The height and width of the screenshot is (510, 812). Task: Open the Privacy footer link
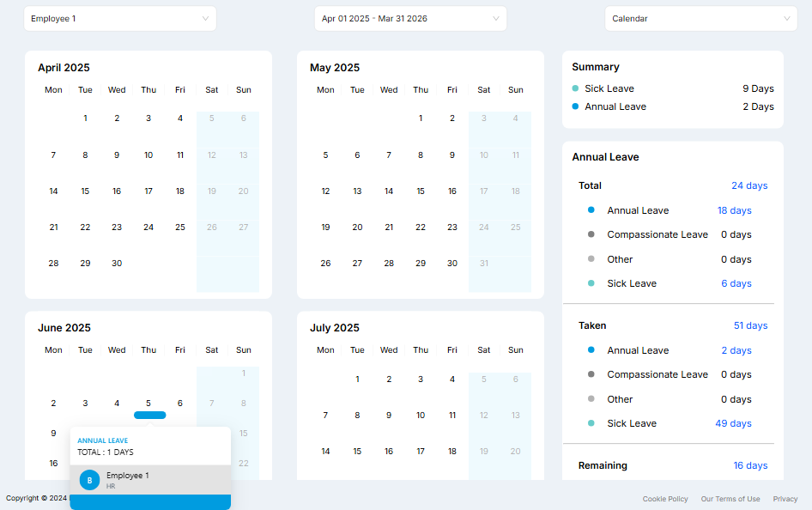coord(785,499)
